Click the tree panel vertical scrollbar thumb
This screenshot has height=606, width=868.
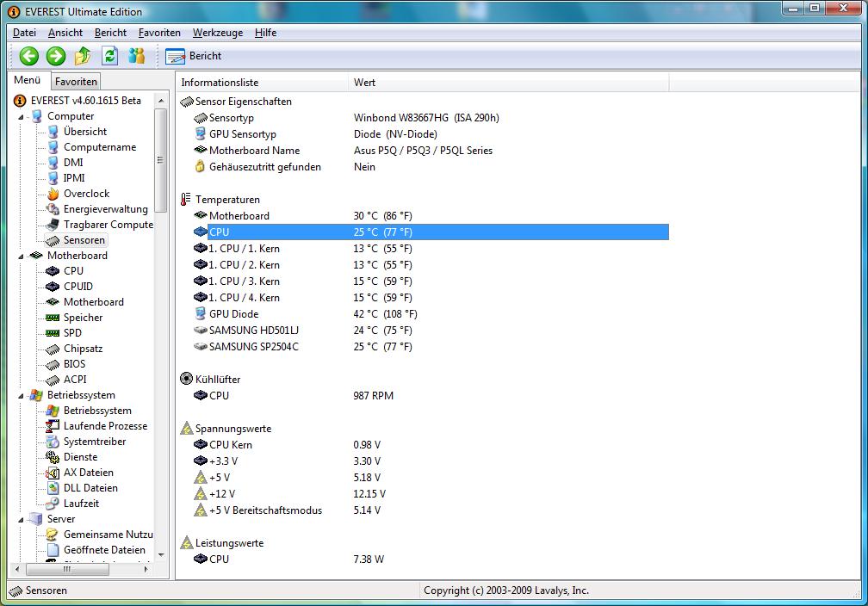(160, 160)
